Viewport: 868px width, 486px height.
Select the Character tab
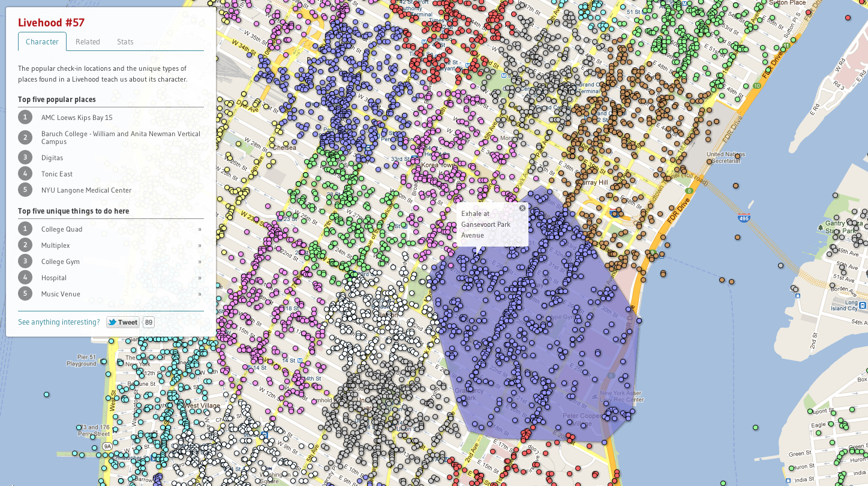pyautogui.click(x=42, y=42)
